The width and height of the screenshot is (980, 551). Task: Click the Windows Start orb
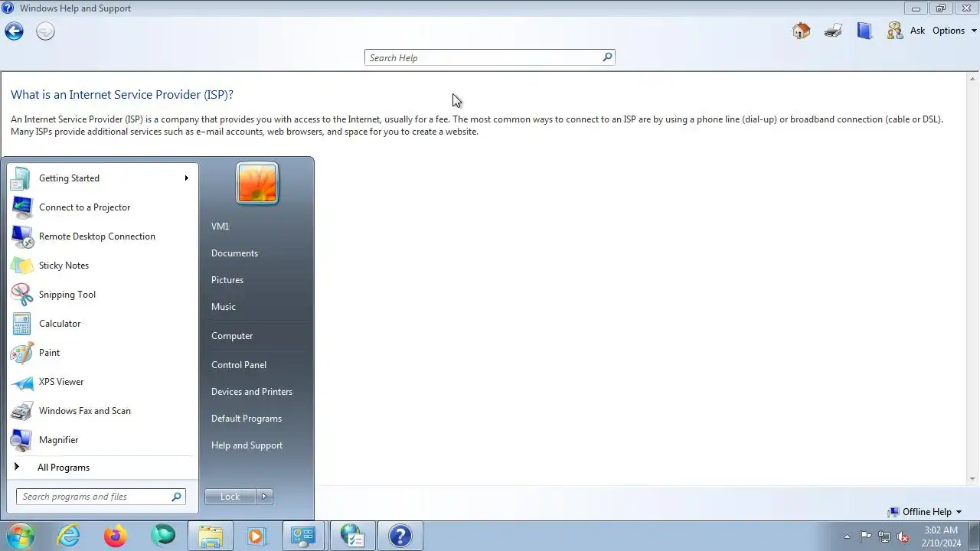[20, 536]
